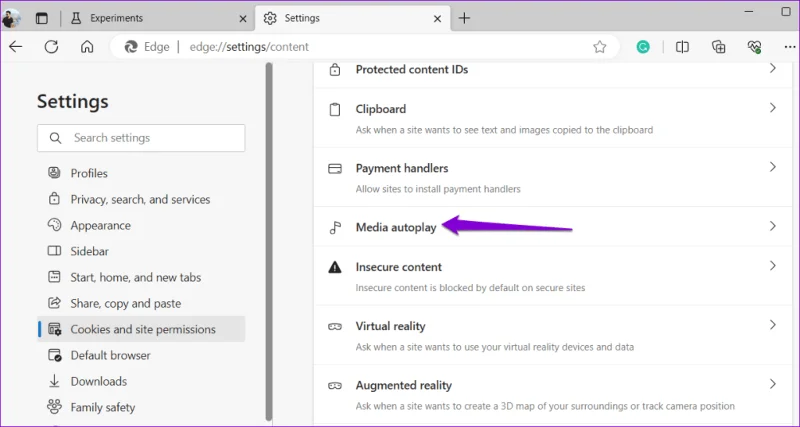Open Payment handlers permission
Screen dimensions: 800x427
pyautogui.click(x=553, y=177)
